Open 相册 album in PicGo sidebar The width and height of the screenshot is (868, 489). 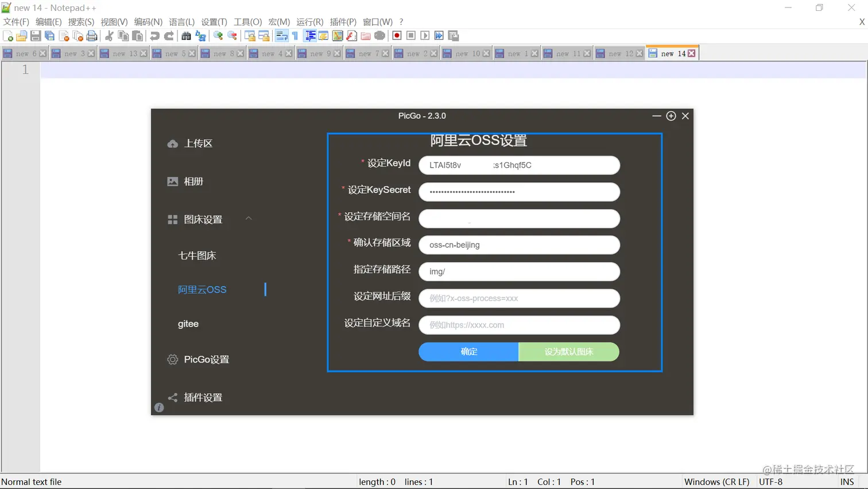185,181
